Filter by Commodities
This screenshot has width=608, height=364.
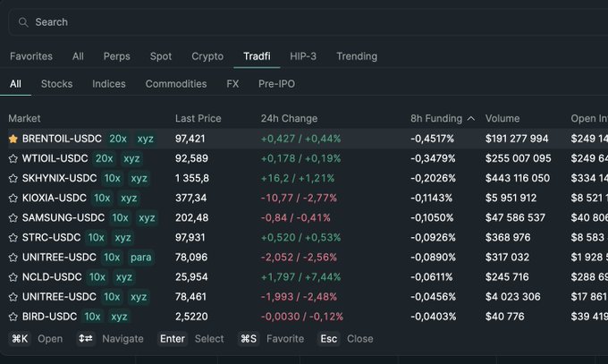pyautogui.click(x=176, y=84)
